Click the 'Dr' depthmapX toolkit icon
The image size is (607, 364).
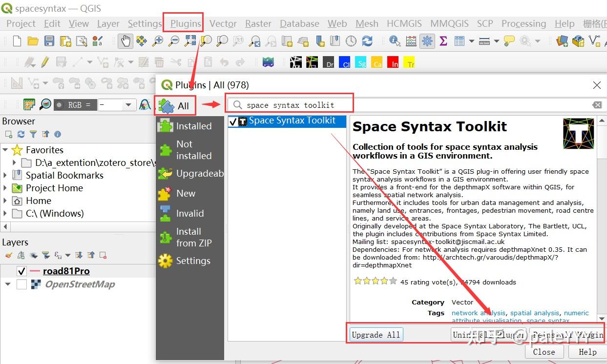(x=329, y=62)
